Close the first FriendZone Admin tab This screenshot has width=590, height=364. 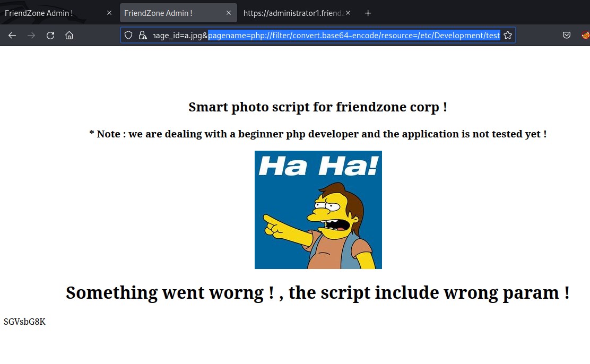click(109, 13)
